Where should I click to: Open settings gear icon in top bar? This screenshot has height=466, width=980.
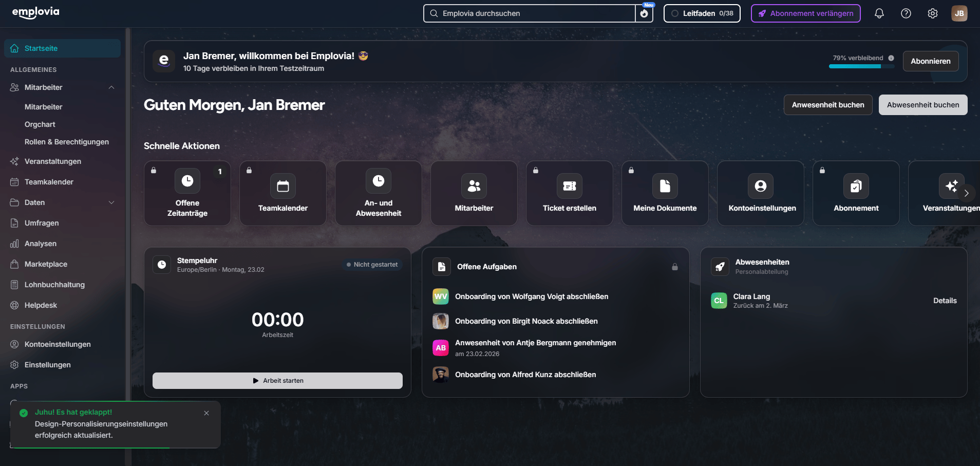point(933,13)
